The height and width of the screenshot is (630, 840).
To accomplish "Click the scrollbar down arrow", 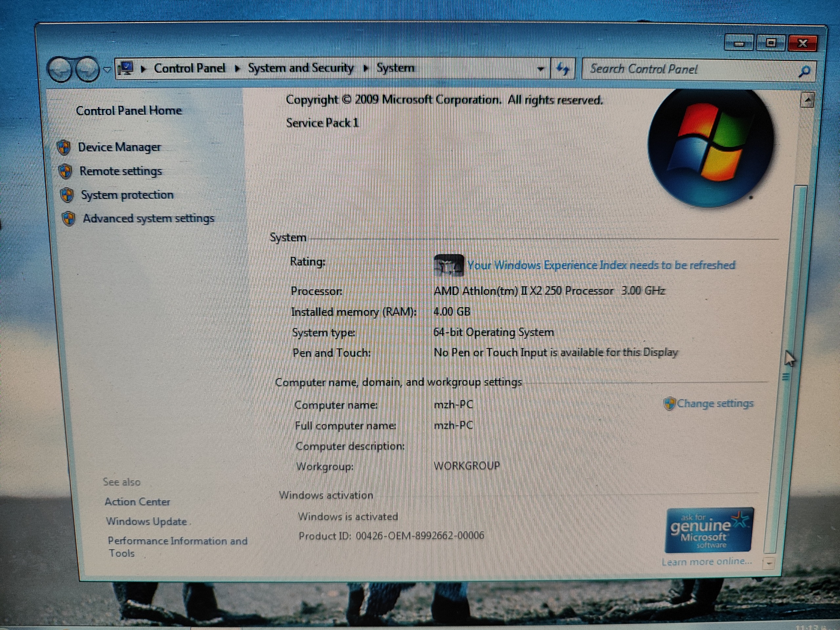I will point(769,563).
